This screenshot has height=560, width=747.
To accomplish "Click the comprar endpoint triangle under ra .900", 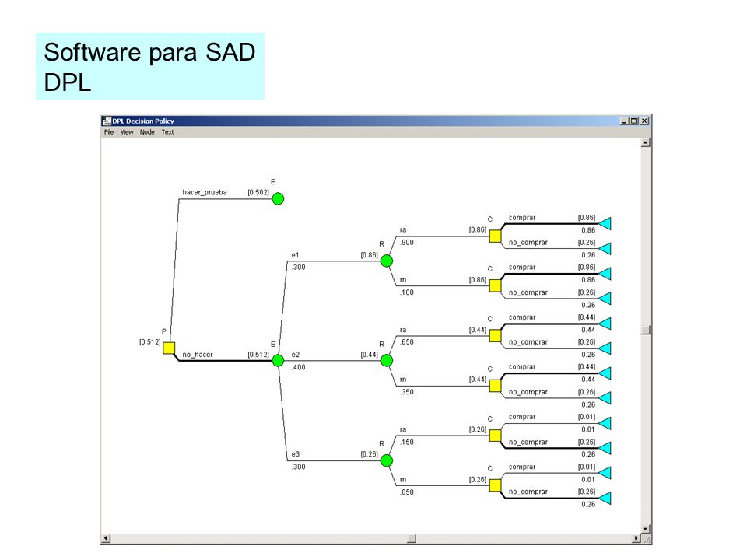I will (605, 223).
